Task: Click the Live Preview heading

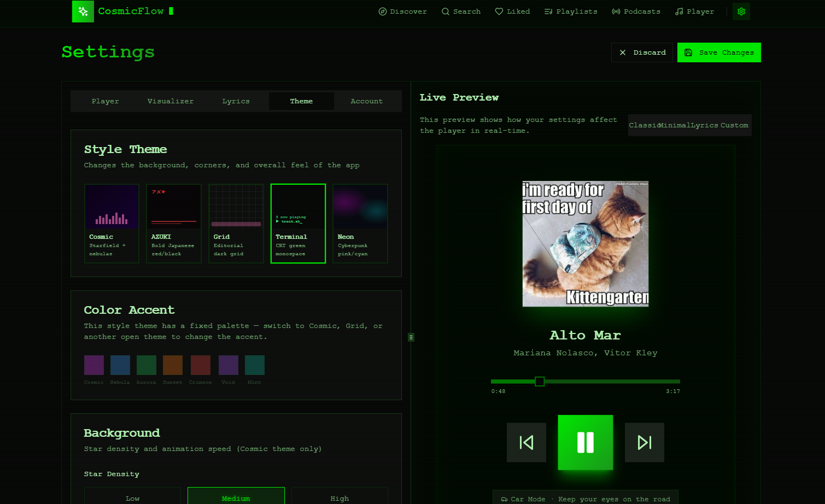Action: [x=459, y=97]
